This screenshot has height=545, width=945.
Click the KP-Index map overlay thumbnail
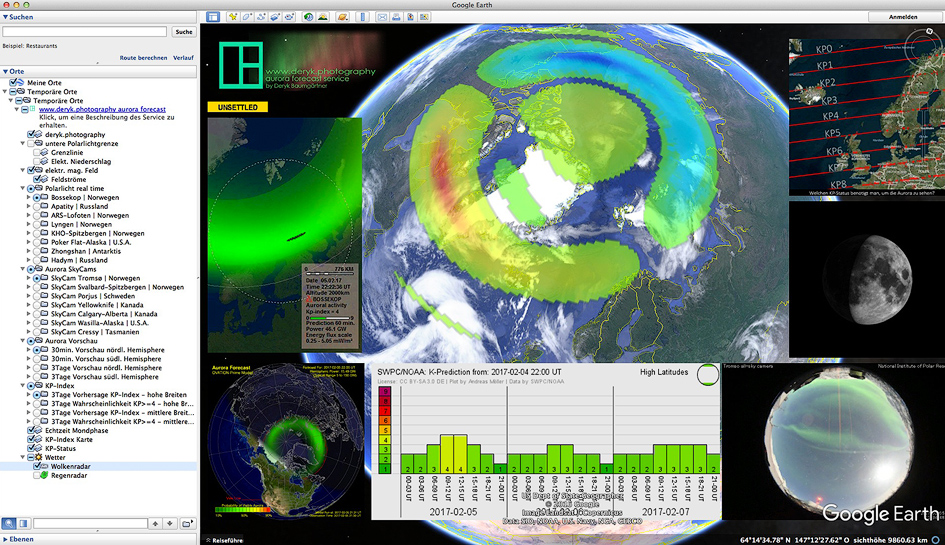pos(867,117)
